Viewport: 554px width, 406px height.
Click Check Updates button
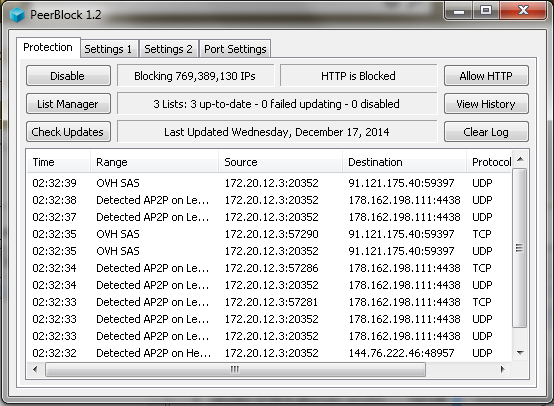coord(68,132)
